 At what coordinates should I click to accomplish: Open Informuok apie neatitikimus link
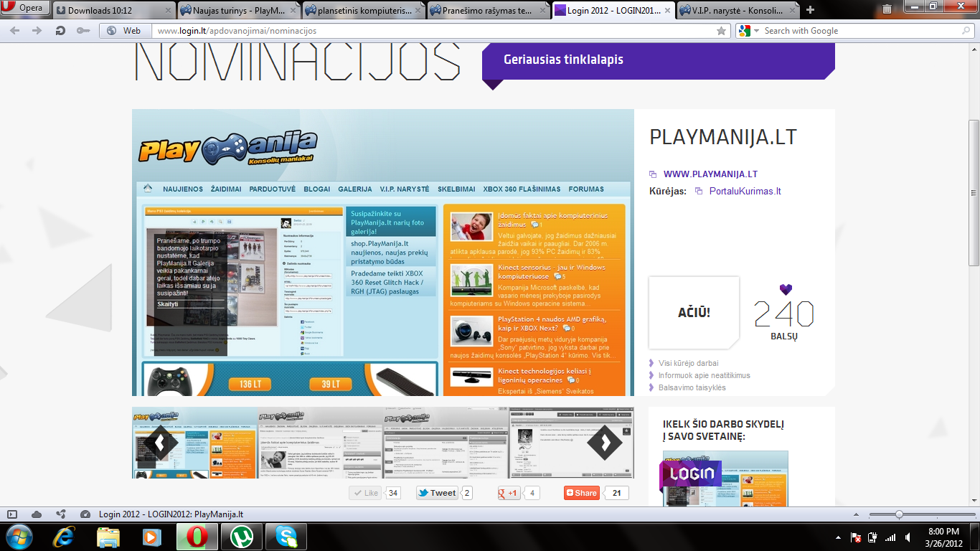pos(704,375)
